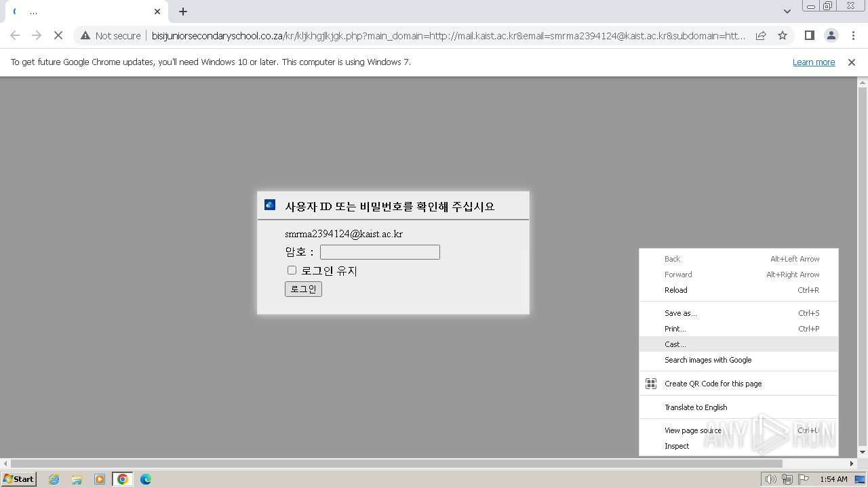This screenshot has width=868, height=488.
Task: Open the media player taskbar icon
Action: tap(100, 479)
